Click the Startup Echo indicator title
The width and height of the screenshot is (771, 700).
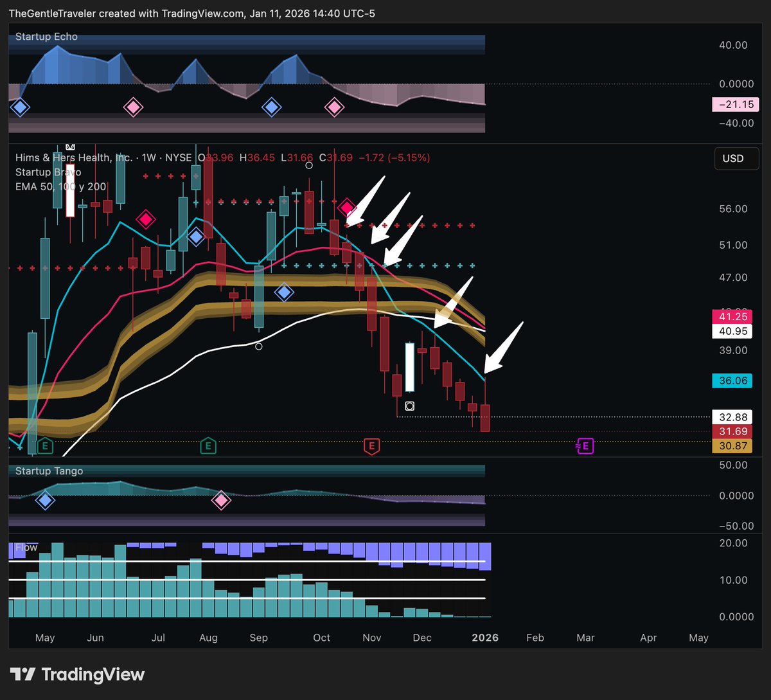click(x=46, y=37)
